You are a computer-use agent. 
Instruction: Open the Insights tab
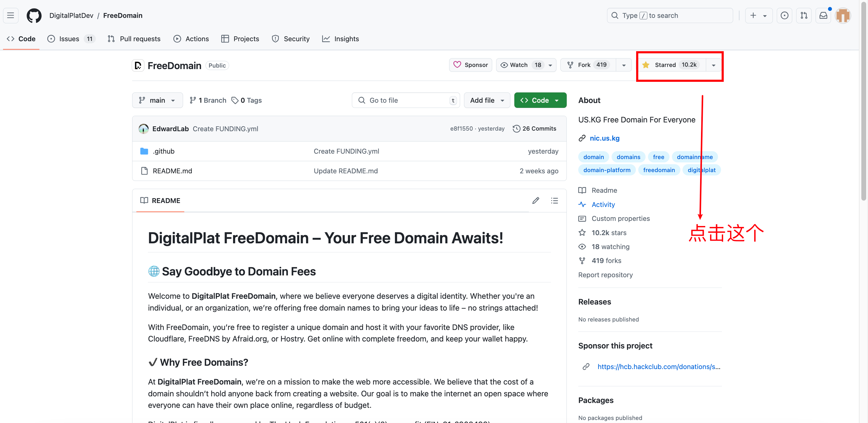pyautogui.click(x=340, y=39)
